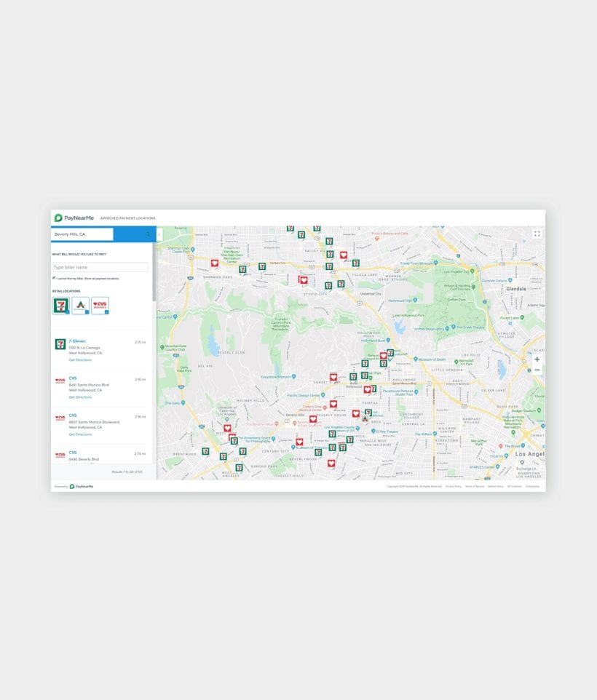Open 7-Eleven 1100 N. La Cienega result
This screenshot has width=597, height=700.
pyautogui.click(x=77, y=341)
